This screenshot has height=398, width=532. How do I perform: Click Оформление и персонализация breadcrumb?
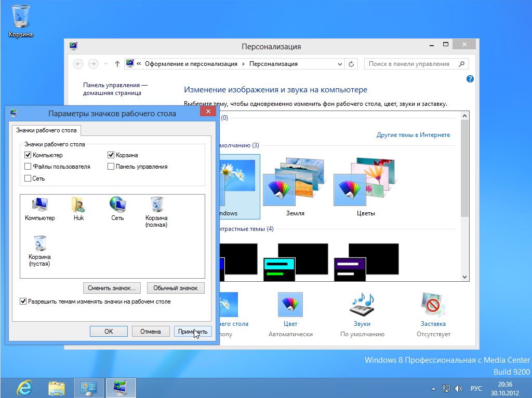point(191,64)
